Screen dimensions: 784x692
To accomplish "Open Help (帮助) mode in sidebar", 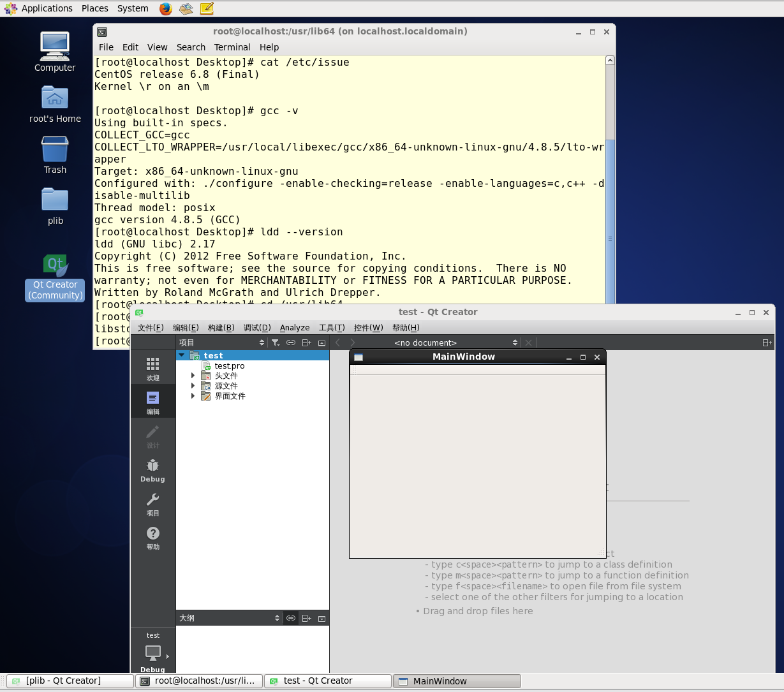I will pyautogui.click(x=153, y=538).
